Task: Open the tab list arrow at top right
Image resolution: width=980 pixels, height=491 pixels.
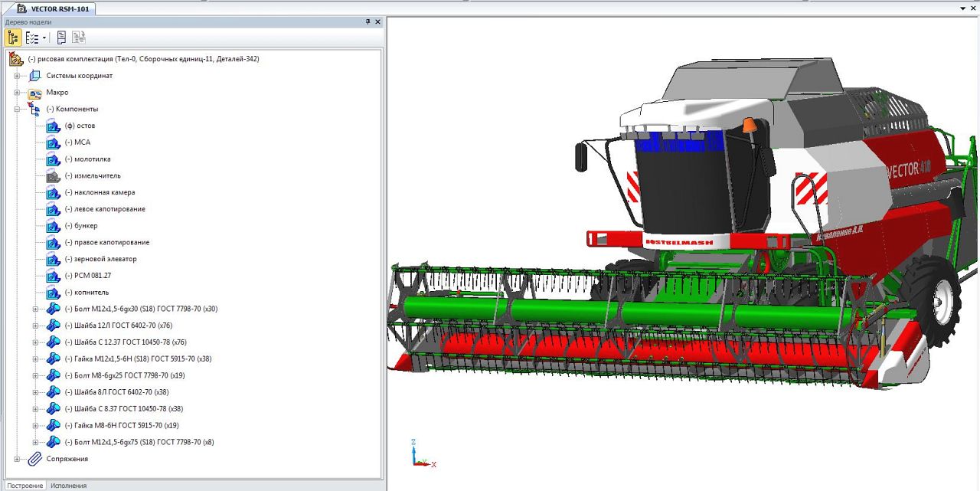Action: [x=962, y=7]
